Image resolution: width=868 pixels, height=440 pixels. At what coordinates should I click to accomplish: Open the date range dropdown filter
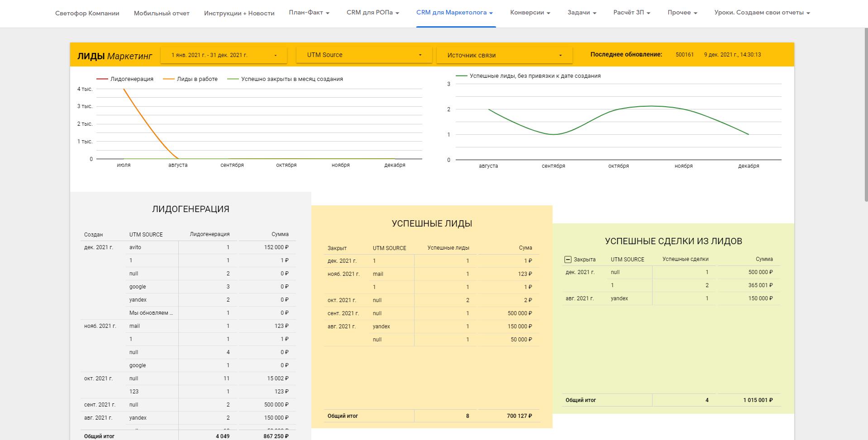click(x=224, y=55)
